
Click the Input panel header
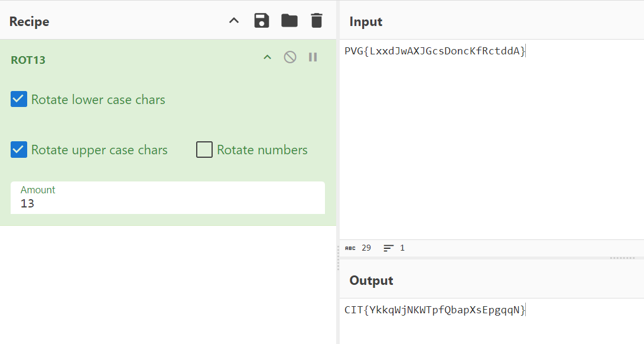point(365,21)
